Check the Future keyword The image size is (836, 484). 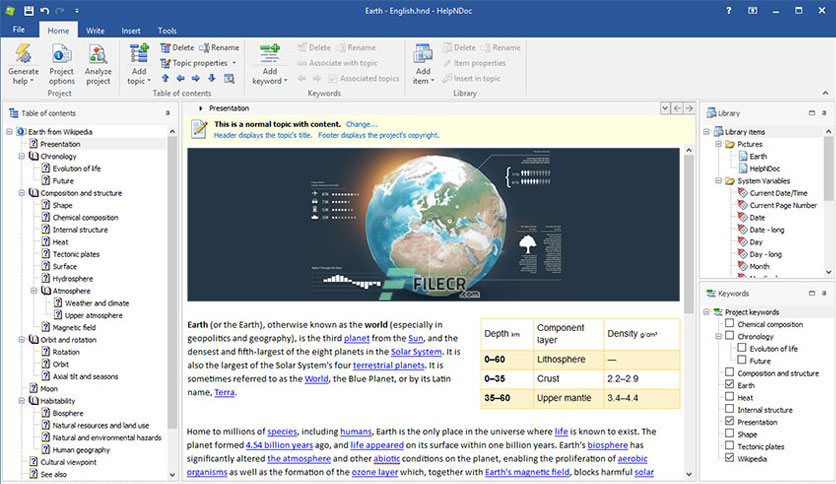click(742, 360)
